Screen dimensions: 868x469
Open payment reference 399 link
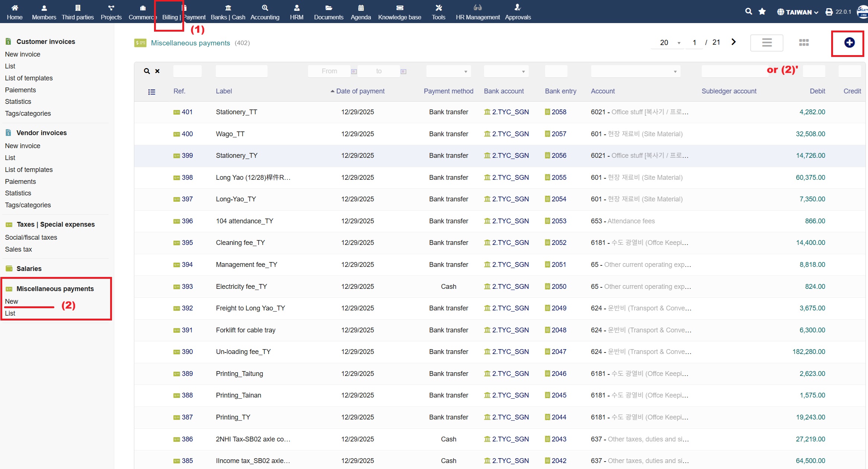pyautogui.click(x=187, y=156)
